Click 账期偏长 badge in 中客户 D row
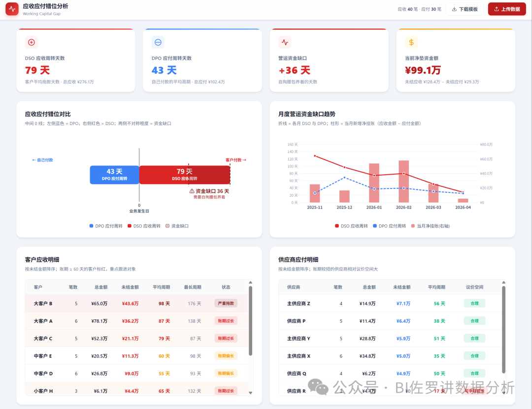 (x=226, y=374)
